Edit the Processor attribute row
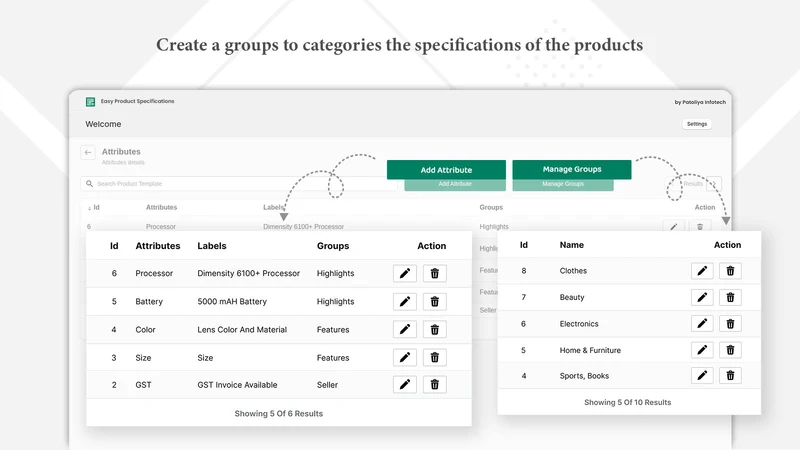The image size is (800, 450). [x=405, y=273]
